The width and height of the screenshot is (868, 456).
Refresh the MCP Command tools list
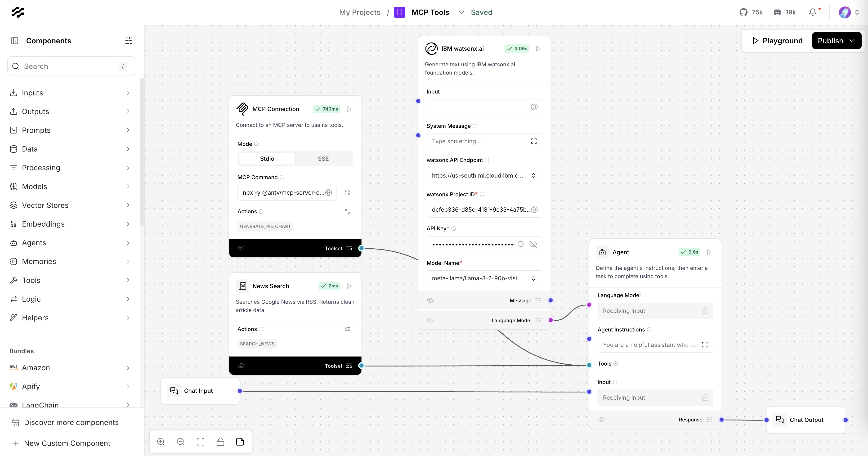point(347,192)
